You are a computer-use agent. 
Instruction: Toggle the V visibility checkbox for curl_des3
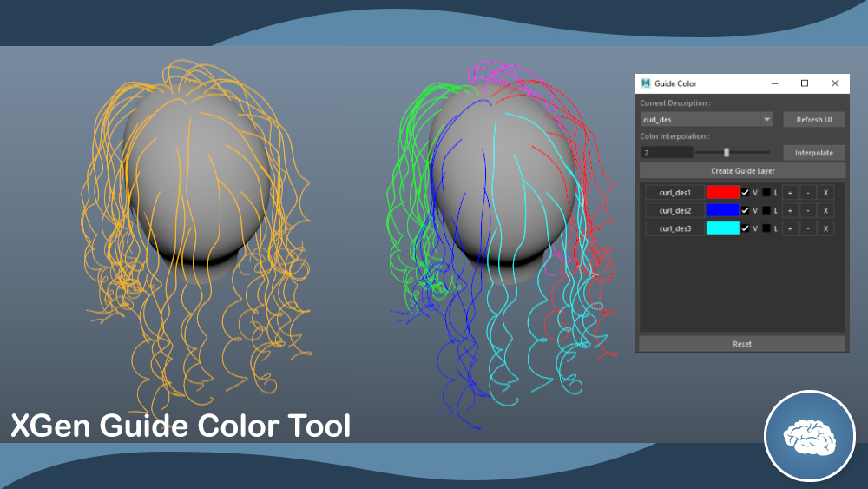745,228
